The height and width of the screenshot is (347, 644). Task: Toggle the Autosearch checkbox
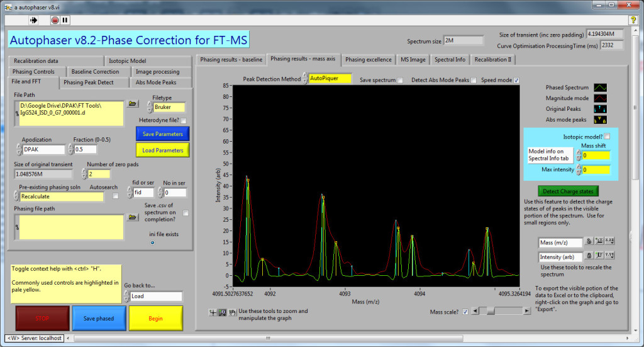click(x=116, y=196)
